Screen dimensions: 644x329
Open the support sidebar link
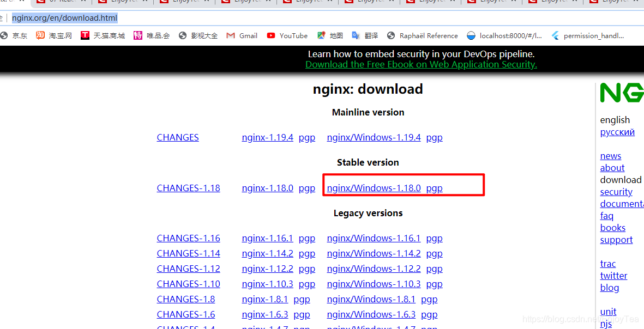pos(616,240)
